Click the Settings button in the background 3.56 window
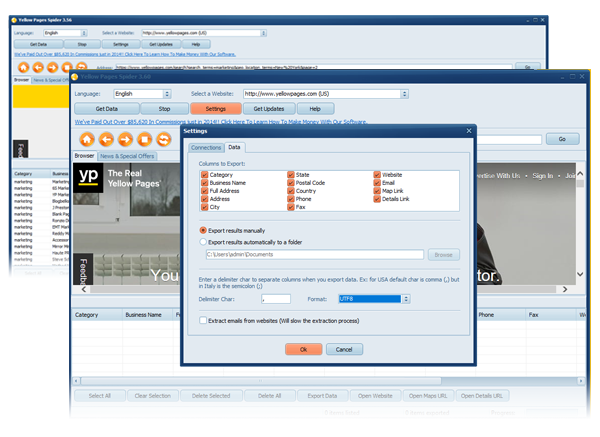 [121, 44]
